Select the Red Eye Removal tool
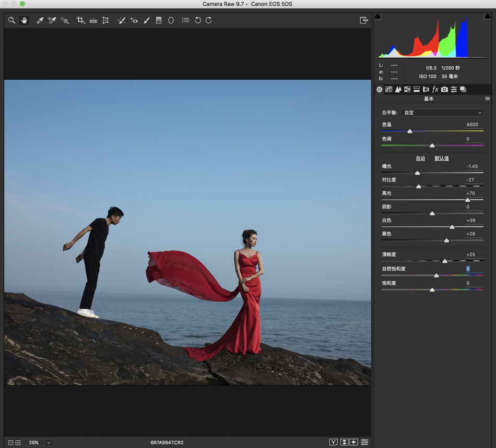 pyautogui.click(x=134, y=20)
